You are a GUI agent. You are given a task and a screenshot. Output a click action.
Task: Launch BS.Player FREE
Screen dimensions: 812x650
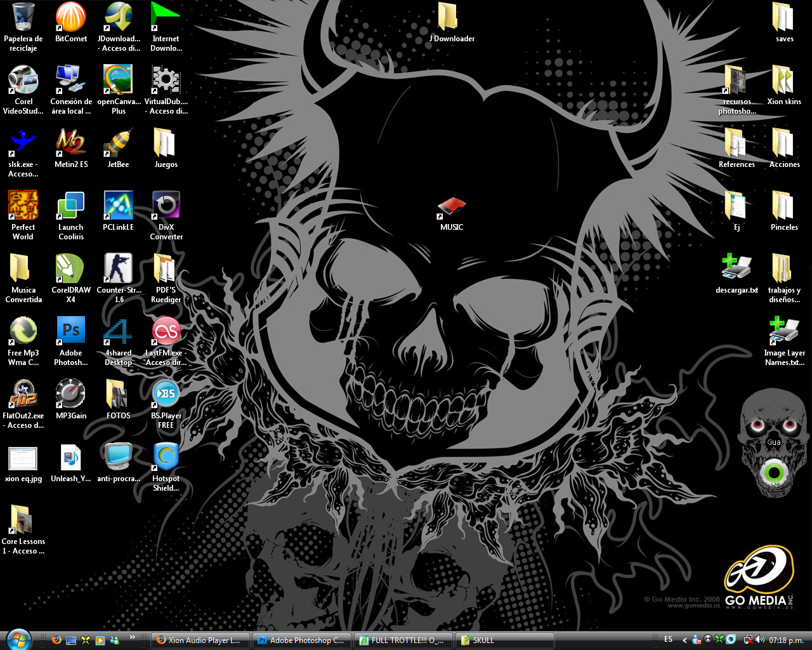(x=166, y=394)
